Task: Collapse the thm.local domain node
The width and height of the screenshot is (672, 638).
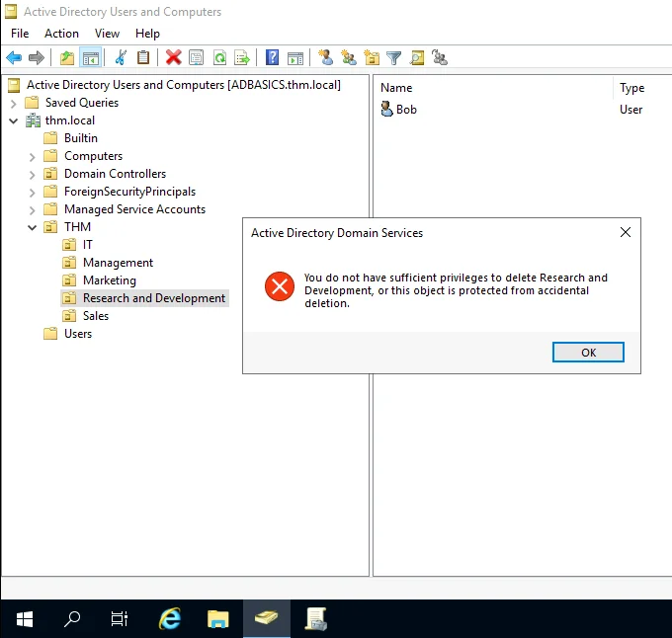Action: coord(13,120)
